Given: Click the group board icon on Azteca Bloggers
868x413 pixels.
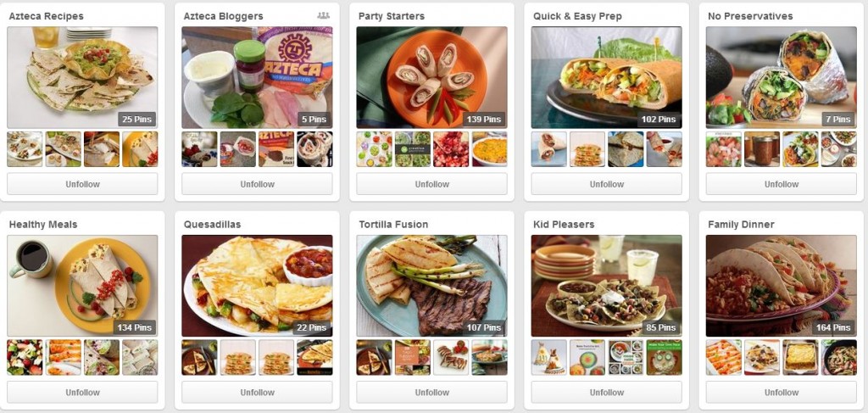Looking at the screenshot, I should (323, 15).
